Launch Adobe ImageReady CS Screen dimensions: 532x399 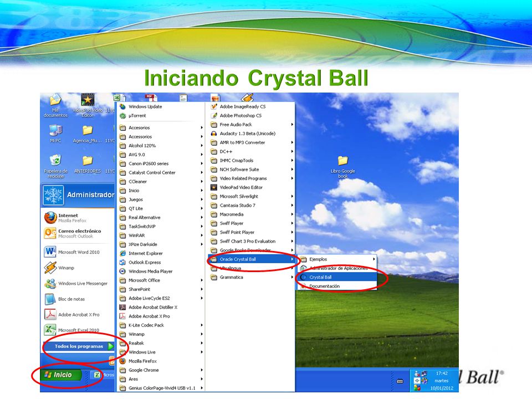click(252, 106)
